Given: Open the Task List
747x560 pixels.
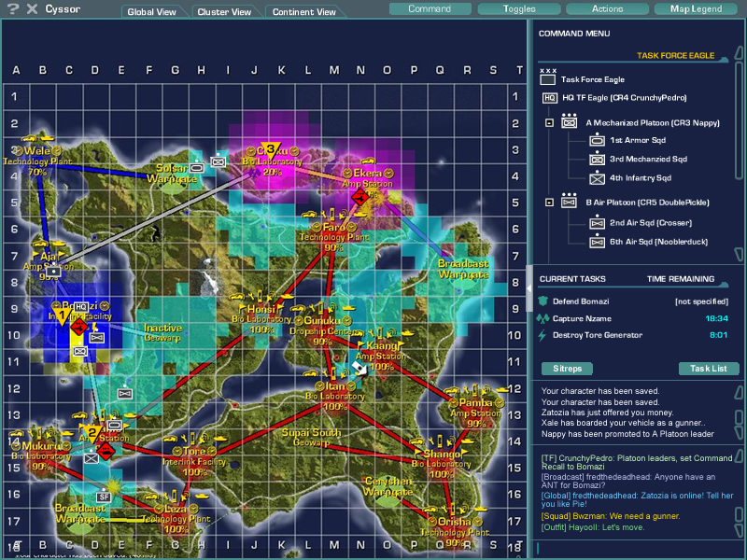Looking at the screenshot, I should [709, 368].
